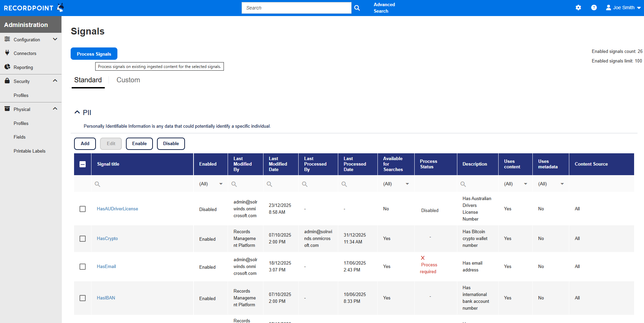Open Printable Labels in the sidebar
This screenshot has height=323, width=644.
29,151
